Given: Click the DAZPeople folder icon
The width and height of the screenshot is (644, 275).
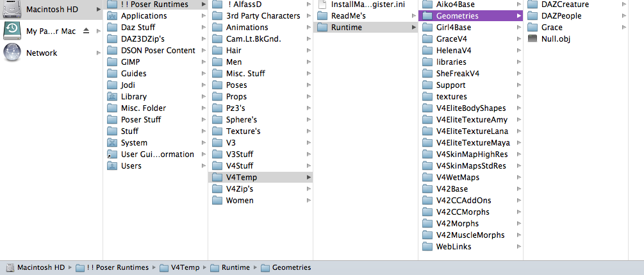Looking at the screenshot, I should click(533, 16).
